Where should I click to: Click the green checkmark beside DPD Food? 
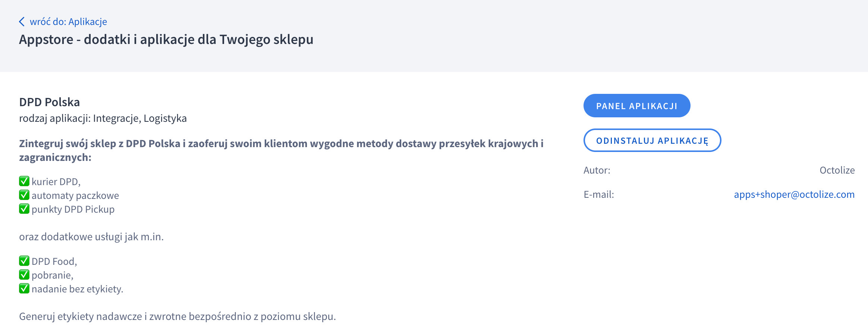coord(23,261)
